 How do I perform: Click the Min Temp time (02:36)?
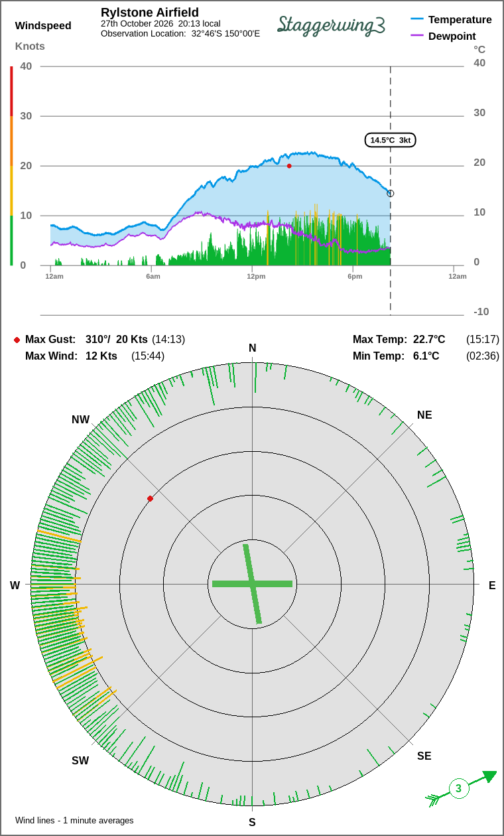point(483,356)
